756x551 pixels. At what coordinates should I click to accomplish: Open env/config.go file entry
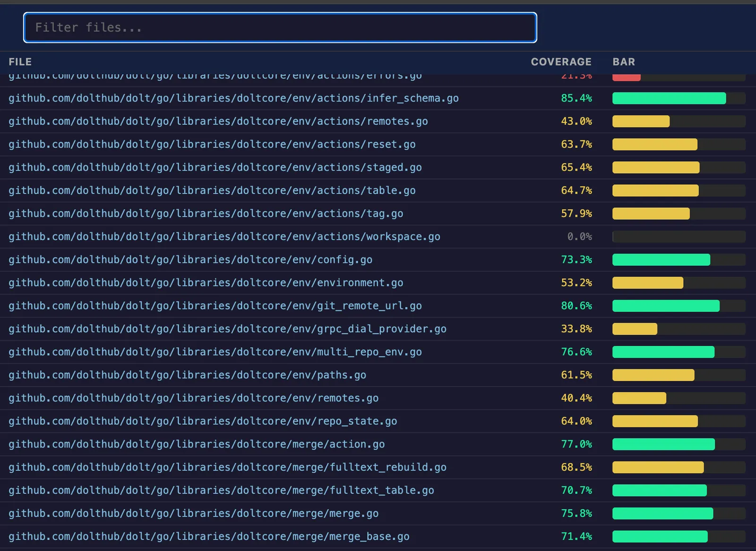click(190, 260)
